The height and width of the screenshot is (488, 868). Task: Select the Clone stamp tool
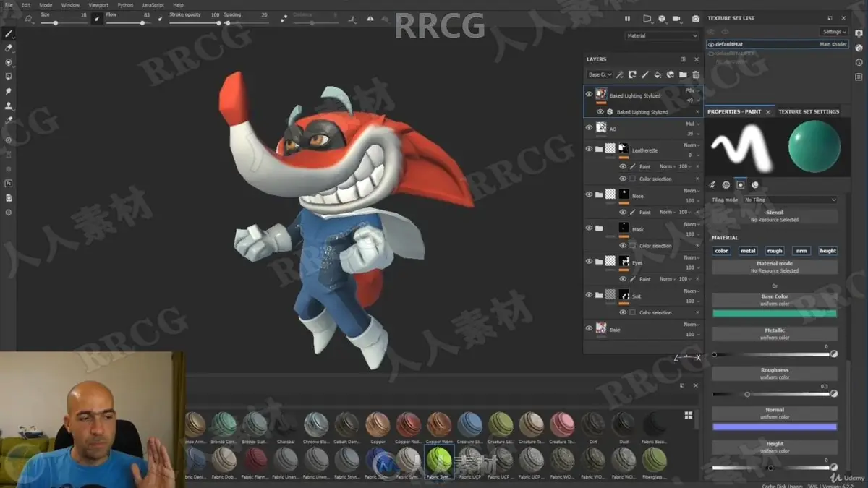click(9, 106)
